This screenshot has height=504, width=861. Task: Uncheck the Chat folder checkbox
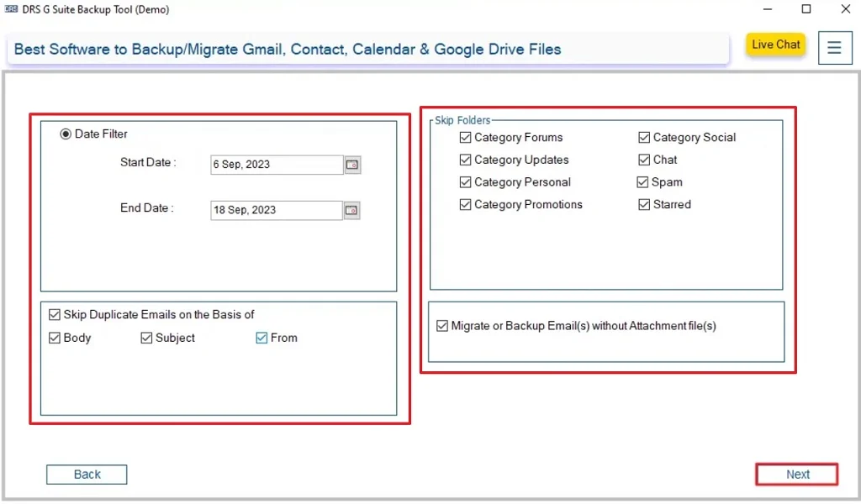pyautogui.click(x=644, y=160)
